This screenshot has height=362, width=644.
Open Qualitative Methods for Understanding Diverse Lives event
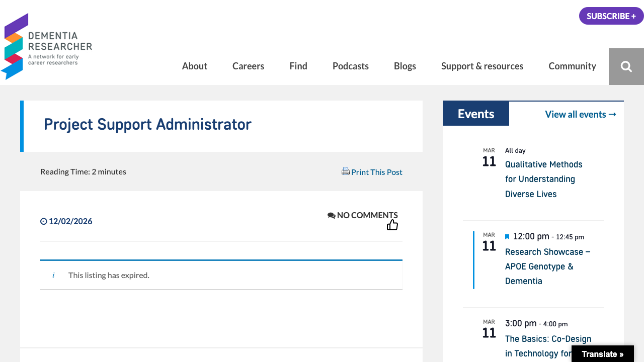[543, 178]
